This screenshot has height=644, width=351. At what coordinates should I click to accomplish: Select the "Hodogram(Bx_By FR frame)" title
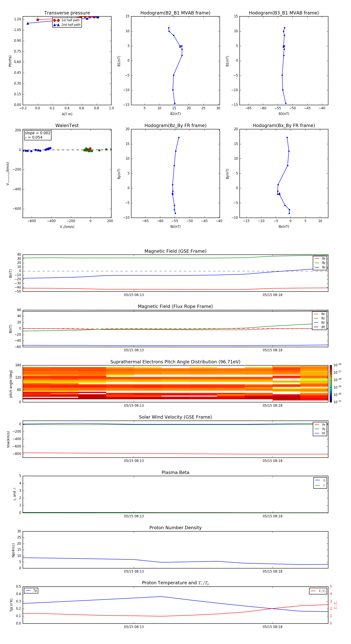(x=284, y=125)
